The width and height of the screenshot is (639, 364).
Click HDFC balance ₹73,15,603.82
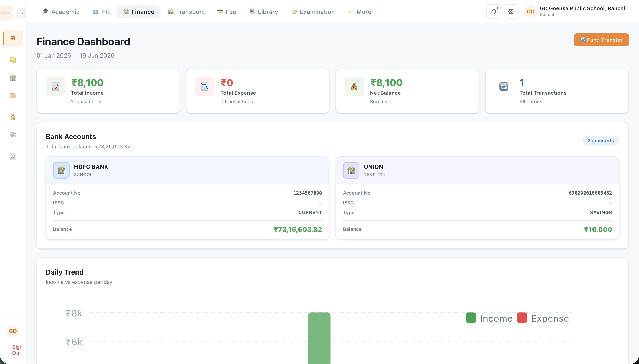[298, 229]
